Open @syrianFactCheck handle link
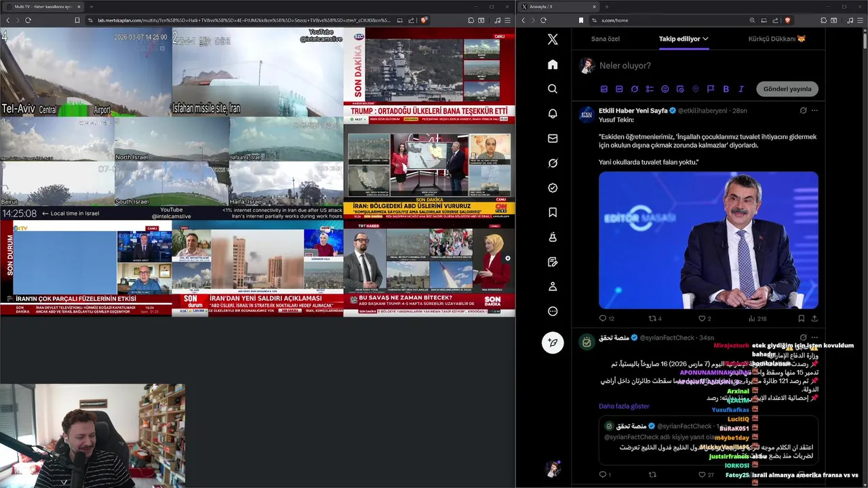Image resolution: width=868 pixels, height=488 pixels. [667, 338]
